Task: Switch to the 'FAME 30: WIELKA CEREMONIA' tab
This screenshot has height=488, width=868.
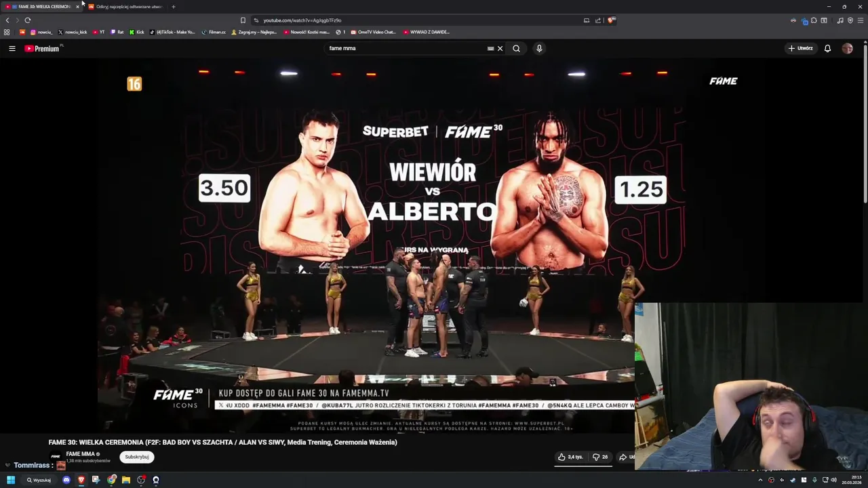Action: pos(41,6)
